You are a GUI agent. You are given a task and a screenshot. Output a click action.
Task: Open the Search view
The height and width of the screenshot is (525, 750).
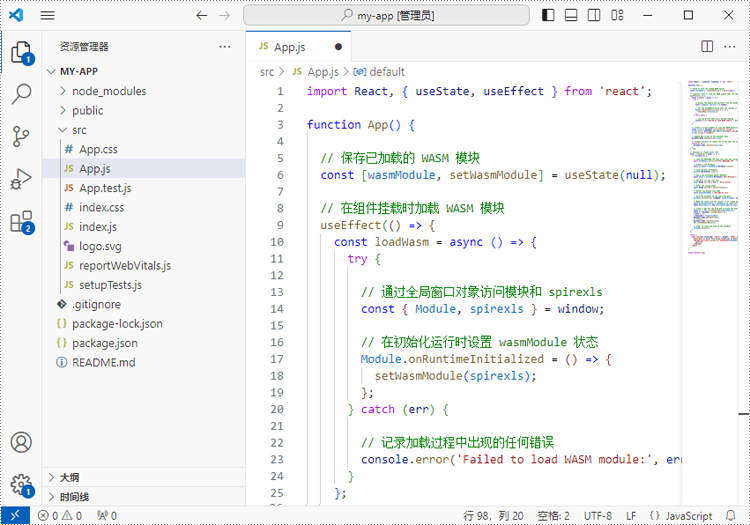click(22, 94)
